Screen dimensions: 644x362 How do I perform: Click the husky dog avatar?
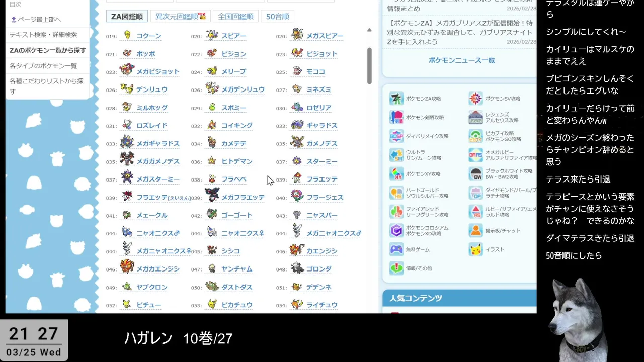[579, 319]
